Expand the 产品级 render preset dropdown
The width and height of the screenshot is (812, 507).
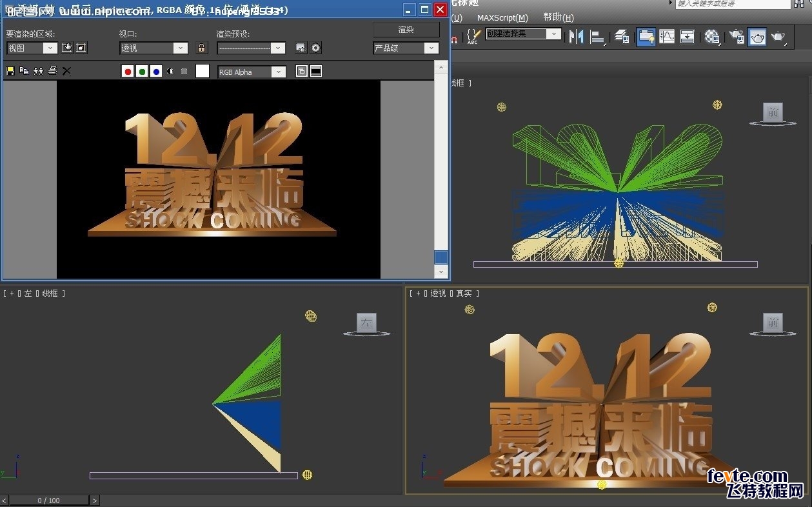(x=433, y=48)
